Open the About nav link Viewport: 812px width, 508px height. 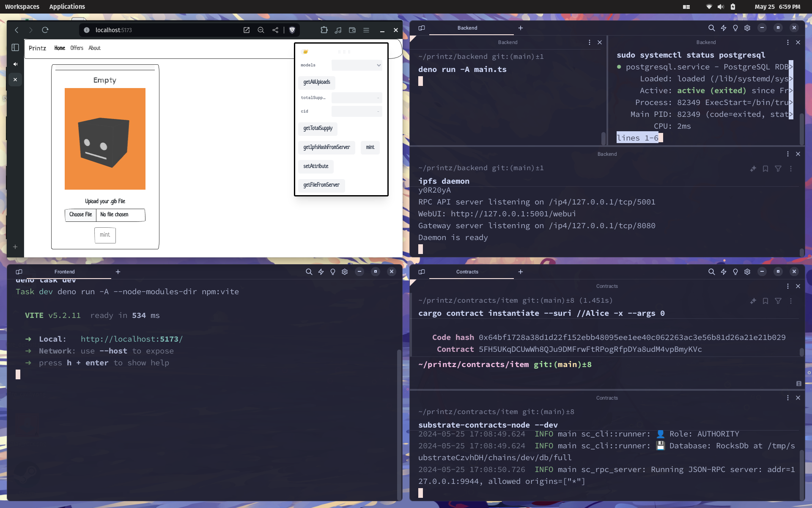pos(94,48)
